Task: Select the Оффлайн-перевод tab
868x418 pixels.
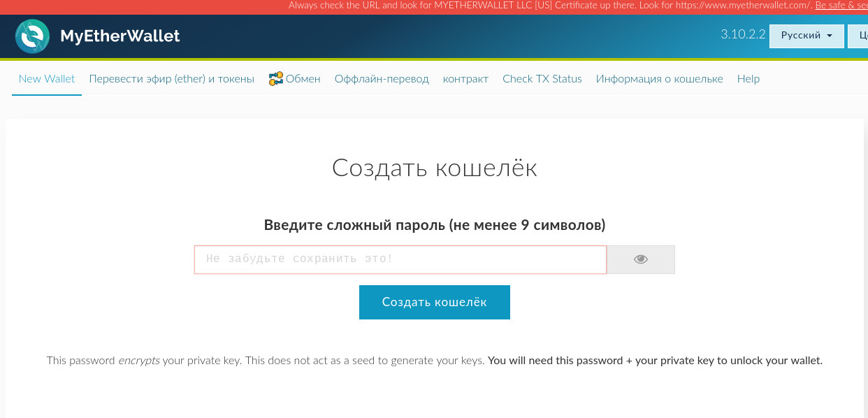Action: [x=382, y=79]
